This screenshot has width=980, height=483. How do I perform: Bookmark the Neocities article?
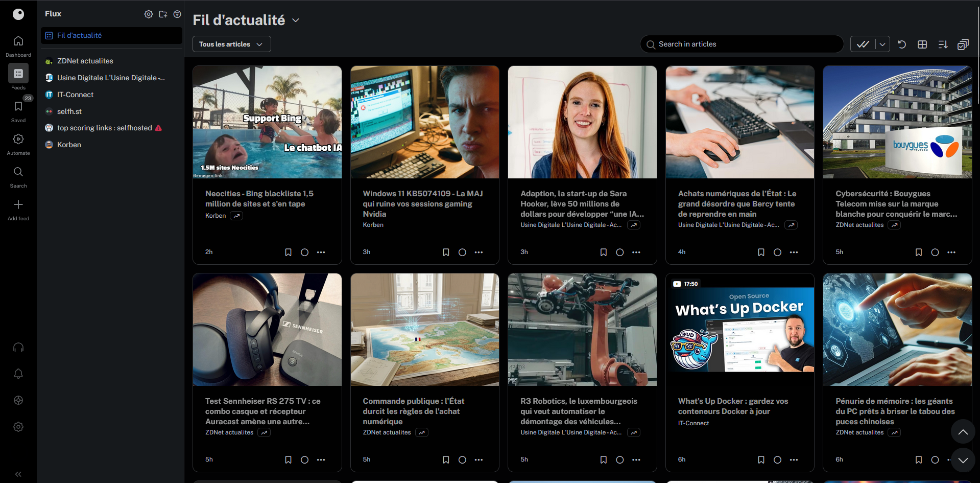288,252
